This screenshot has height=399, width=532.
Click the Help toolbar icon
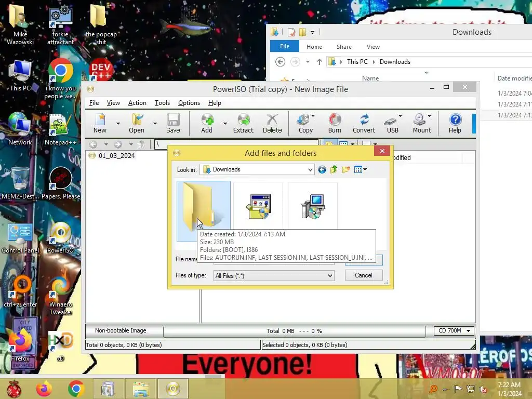point(455,123)
